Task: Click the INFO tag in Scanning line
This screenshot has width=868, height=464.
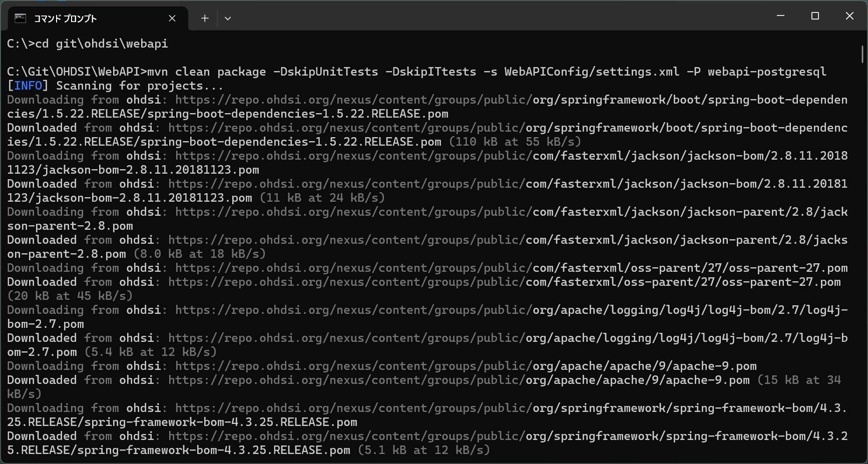Action: (28, 86)
